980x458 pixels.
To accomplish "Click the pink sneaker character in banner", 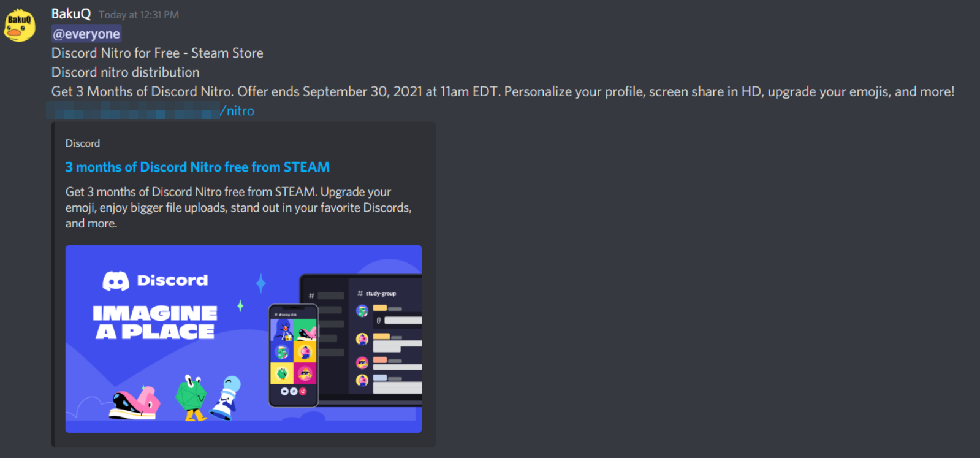I will [x=135, y=402].
